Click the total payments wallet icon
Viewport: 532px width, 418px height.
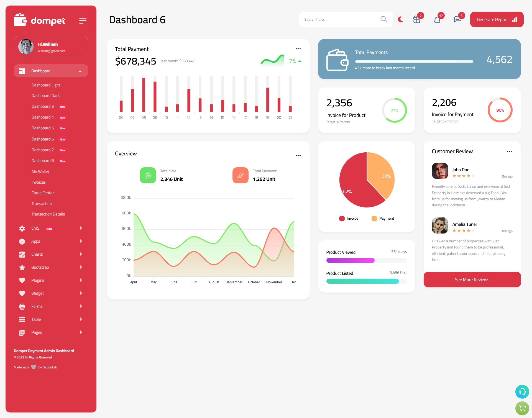pyautogui.click(x=338, y=59)
